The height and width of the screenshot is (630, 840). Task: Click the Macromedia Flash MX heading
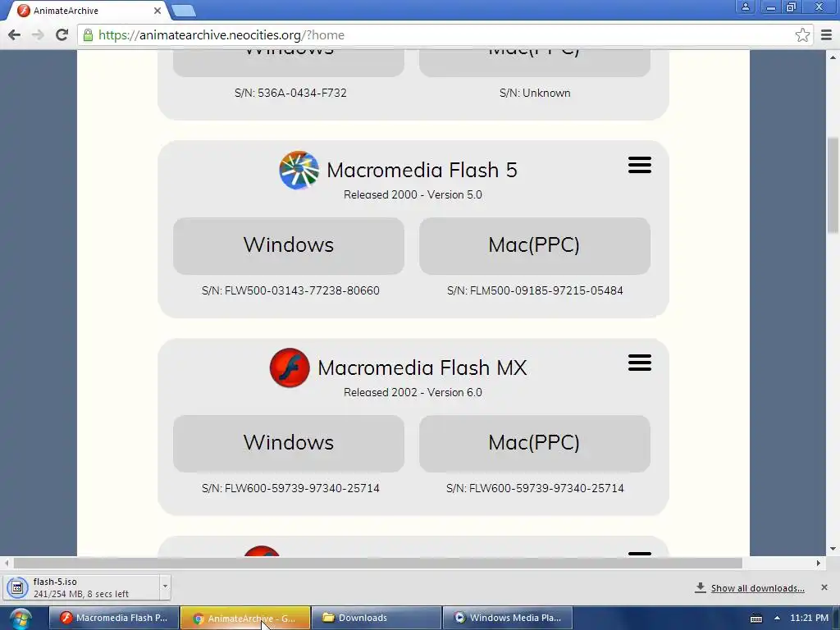pos(422,368)
